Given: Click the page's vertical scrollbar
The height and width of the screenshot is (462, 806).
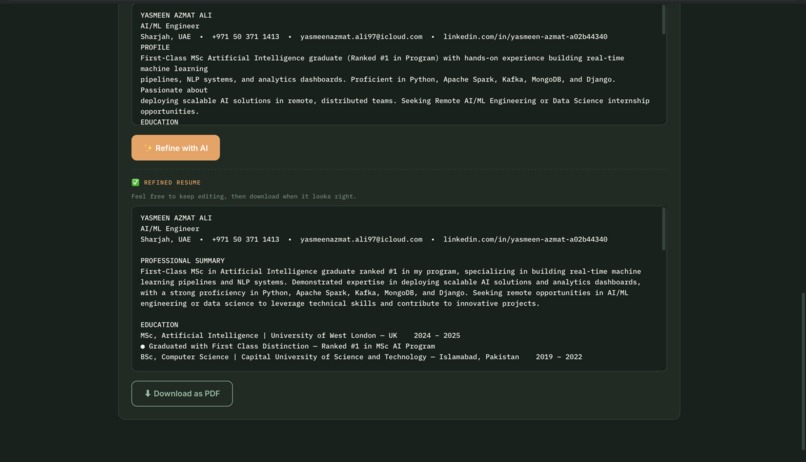Looking at the screenshot, I should 803,370.
